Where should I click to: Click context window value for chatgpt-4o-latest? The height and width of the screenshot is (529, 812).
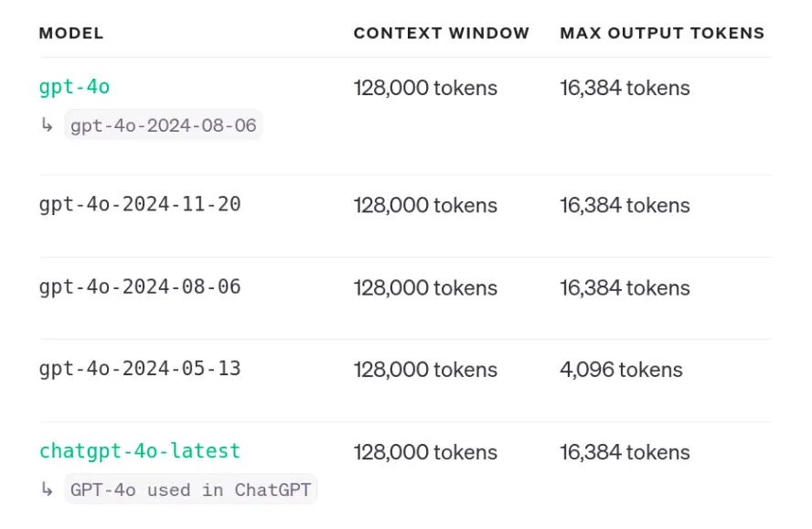425,452
